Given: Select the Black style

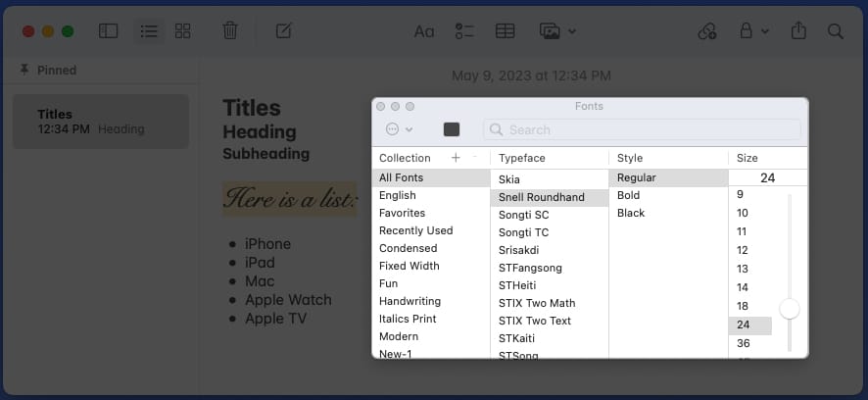Looking at the screenshot, I should [668, 214].
